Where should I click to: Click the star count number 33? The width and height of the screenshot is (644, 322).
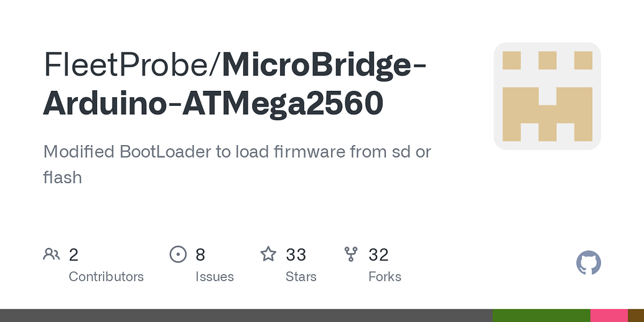[296, 255]
